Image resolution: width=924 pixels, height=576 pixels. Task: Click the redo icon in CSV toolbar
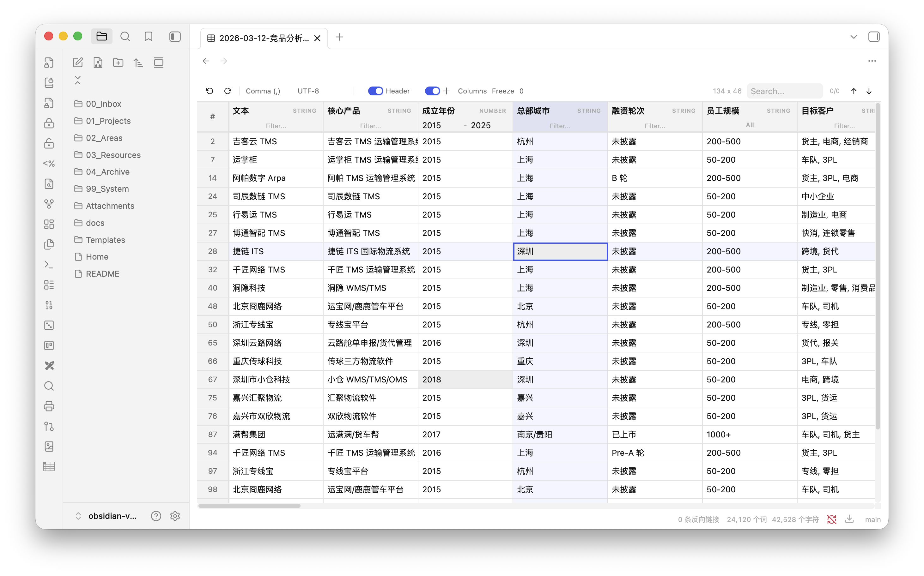tap(228, 91)
